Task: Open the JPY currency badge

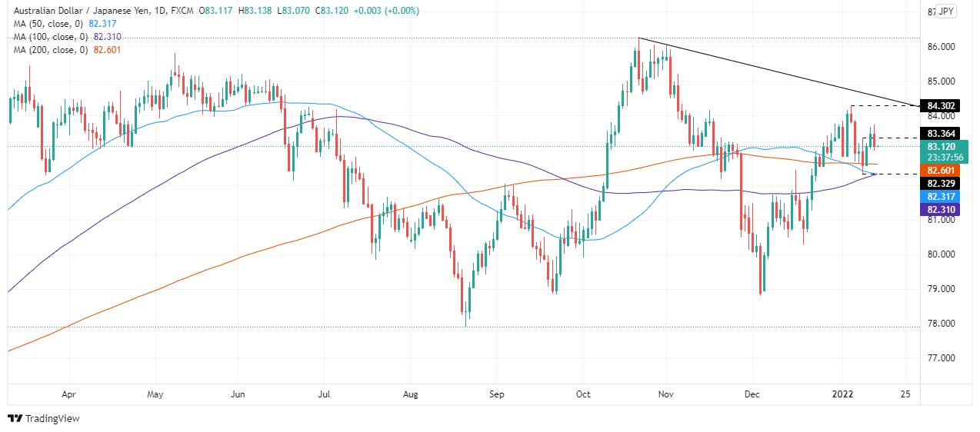Action: point(946,12)
